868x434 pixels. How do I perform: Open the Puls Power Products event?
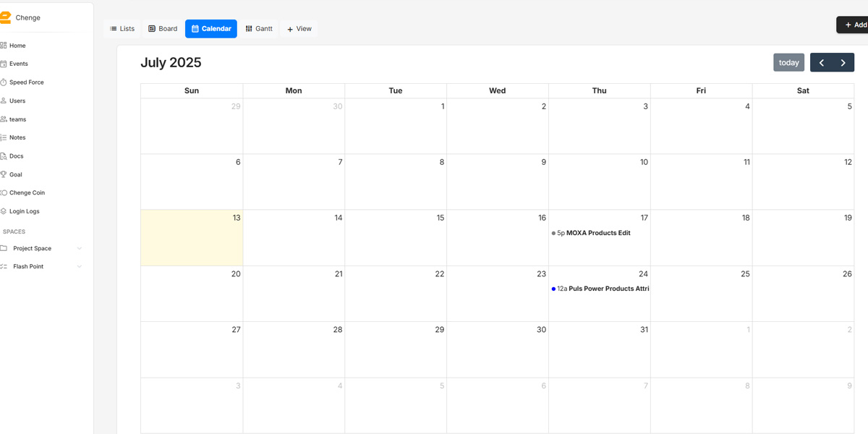(599, 289)
